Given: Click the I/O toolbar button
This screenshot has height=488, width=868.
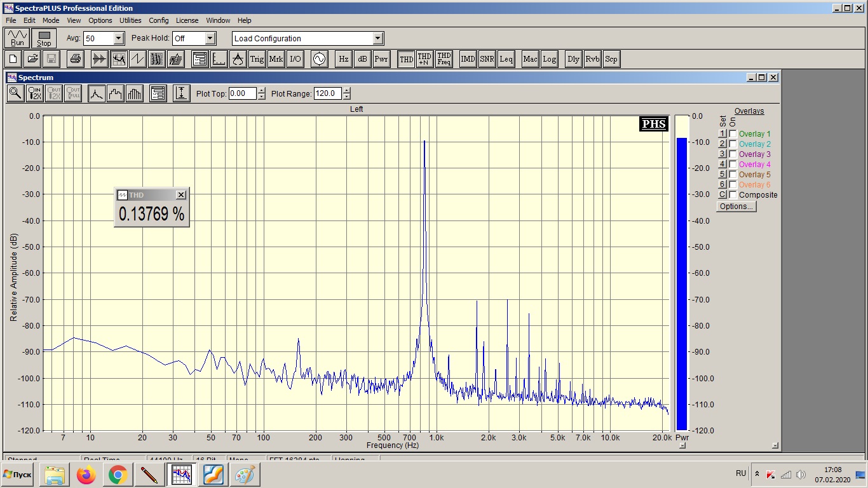Looking at the screenshot, I should [x=295, y=59].
